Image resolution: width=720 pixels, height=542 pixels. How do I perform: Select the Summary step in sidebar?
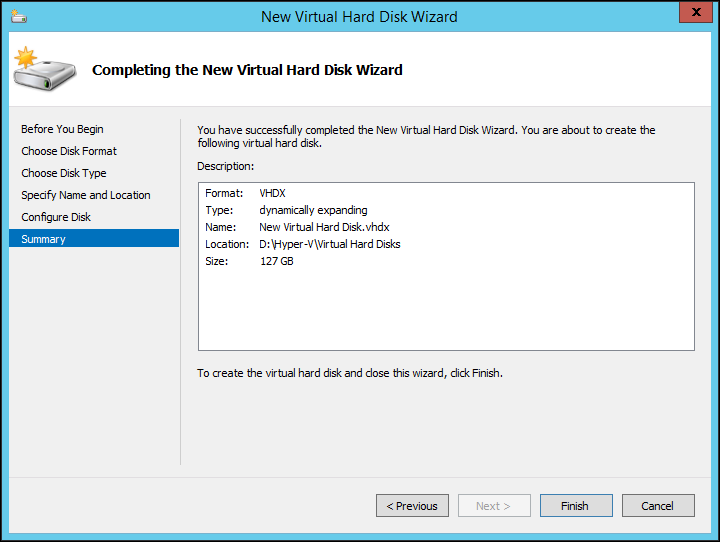(x=44, y=239)
